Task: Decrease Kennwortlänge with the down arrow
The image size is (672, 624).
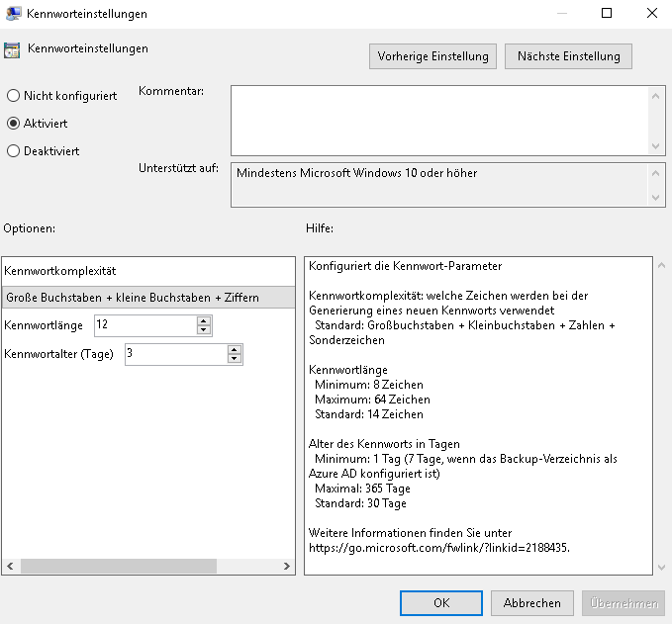Action: click(204, 330)
